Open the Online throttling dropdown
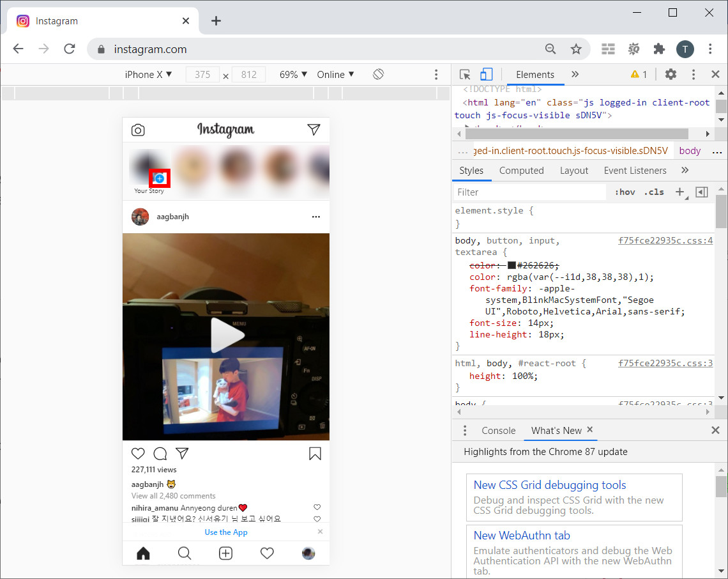This screenshot has width=728, height=579. [x=335, y=74]
